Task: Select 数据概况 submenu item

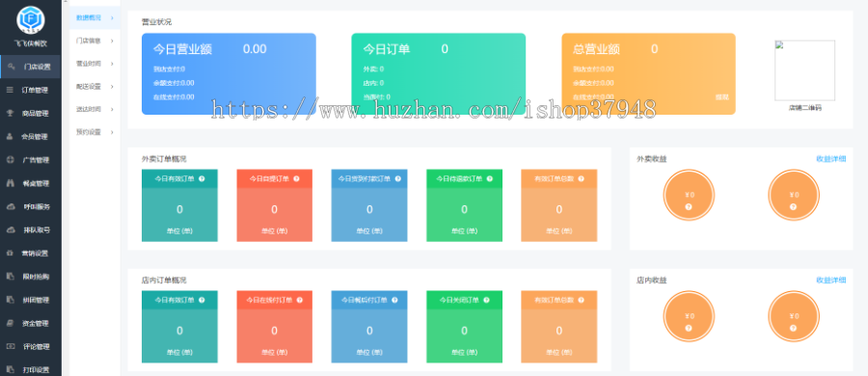Action: (95, 17)
